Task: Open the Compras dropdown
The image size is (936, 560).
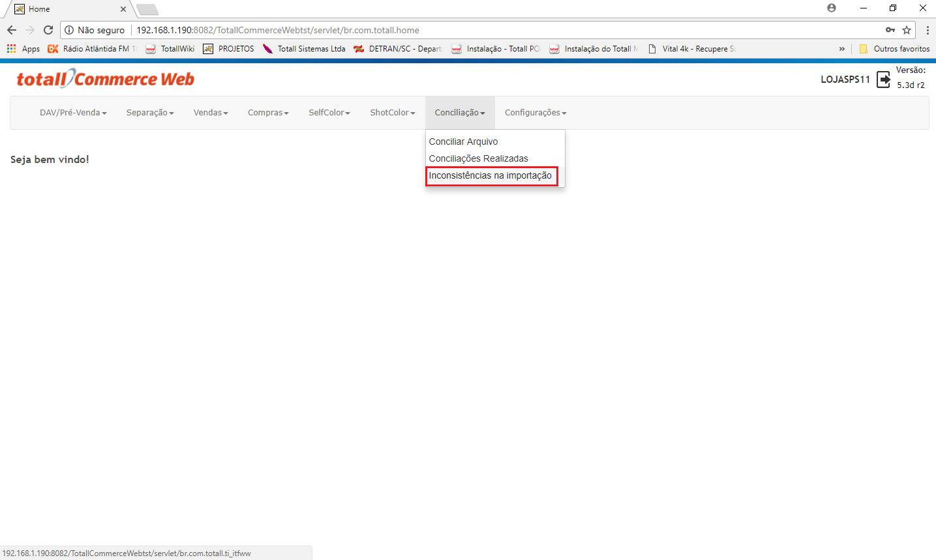Action: pos(268,113)
